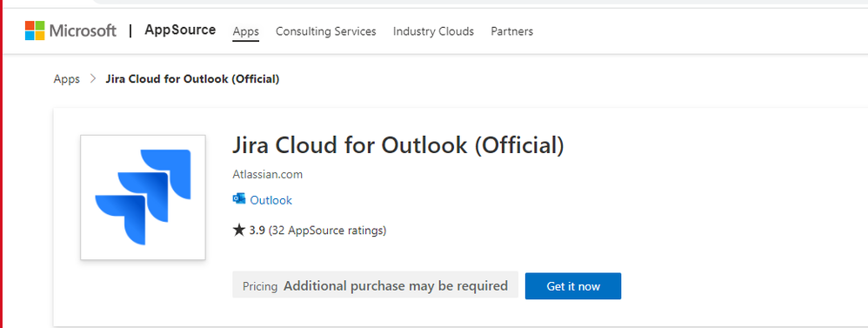View the 32 AppSource ratings

[x=327, y=231]
